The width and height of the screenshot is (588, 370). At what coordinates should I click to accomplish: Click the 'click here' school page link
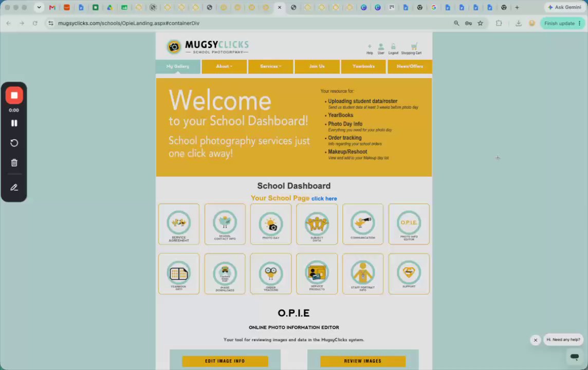pyautogui.click(x=324, y=199)
